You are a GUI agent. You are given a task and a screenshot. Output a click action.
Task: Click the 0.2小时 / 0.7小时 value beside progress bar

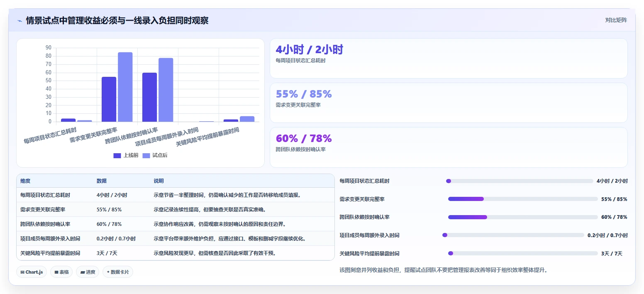(607, 235)
